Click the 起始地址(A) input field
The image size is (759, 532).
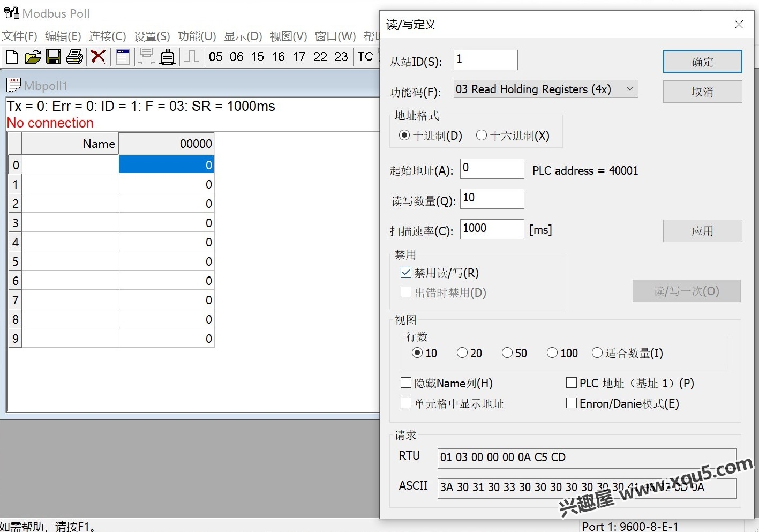[492, 168]
